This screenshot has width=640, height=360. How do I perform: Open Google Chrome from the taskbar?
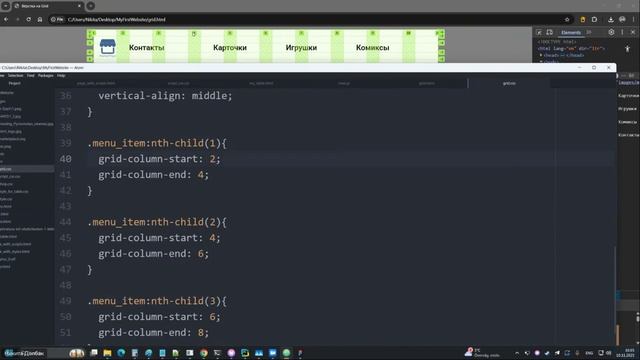[x=204, y=353]
